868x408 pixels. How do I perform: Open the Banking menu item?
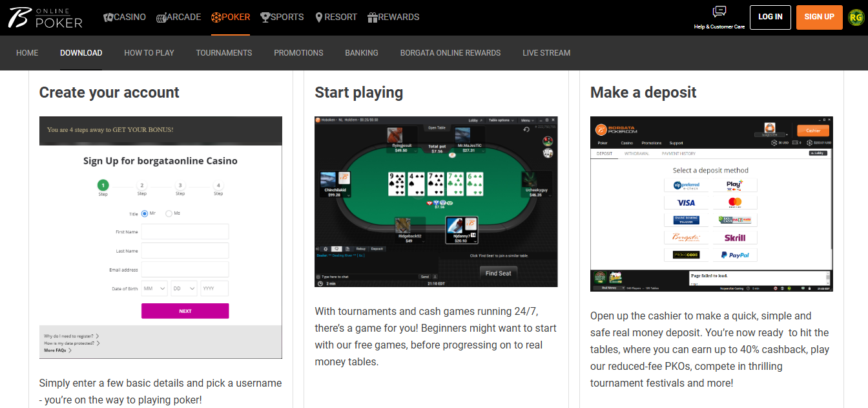click(362, 53)
